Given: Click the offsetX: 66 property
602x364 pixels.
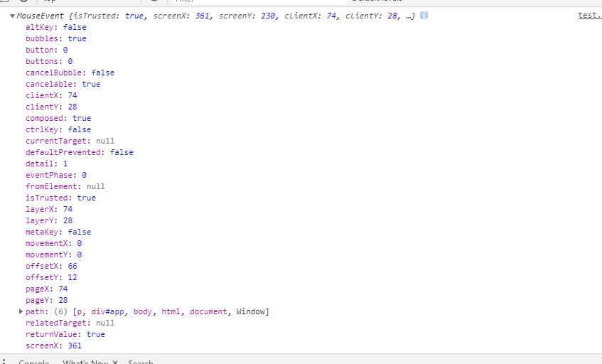Looking at the screenshot, I should [51, 266].
